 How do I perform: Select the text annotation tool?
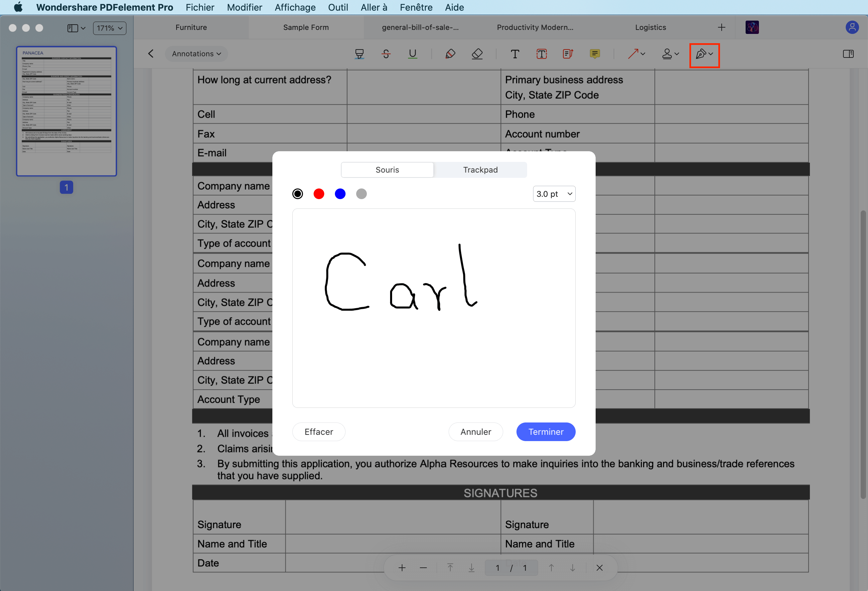[515, 53]
